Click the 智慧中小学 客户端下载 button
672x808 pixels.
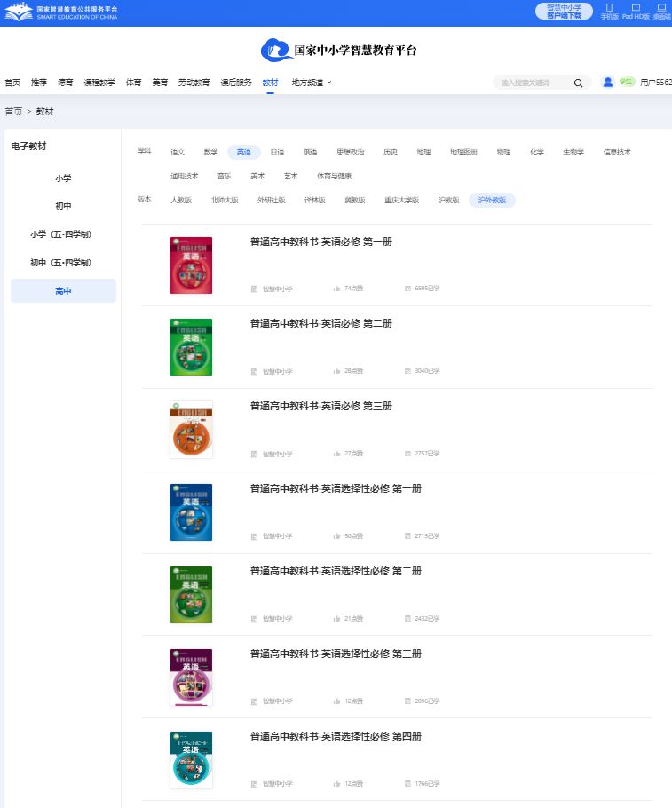[x=564, y=11]
